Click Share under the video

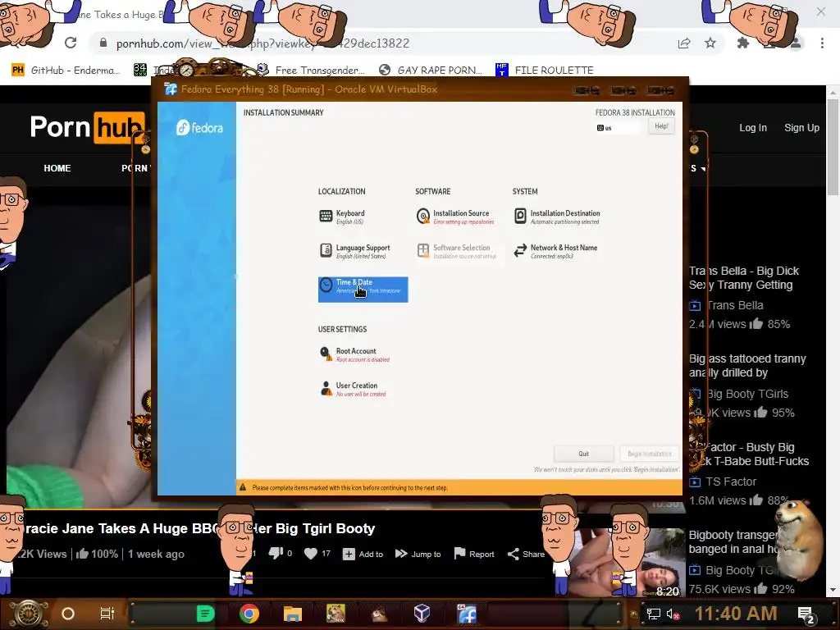click(x=526, y=554)
